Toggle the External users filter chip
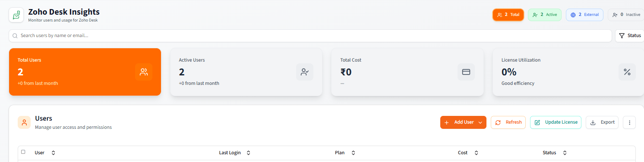The image size is (644, 162). point(584,15)
